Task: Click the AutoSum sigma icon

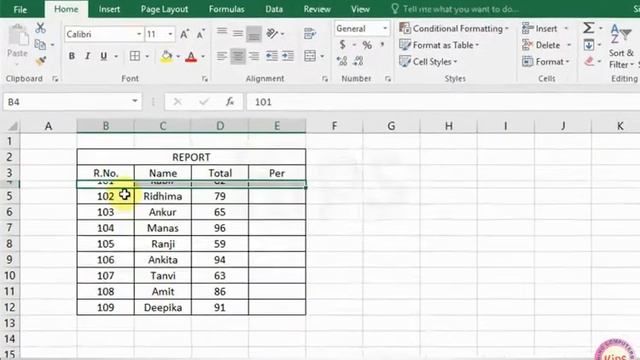Action: point(588,28)
